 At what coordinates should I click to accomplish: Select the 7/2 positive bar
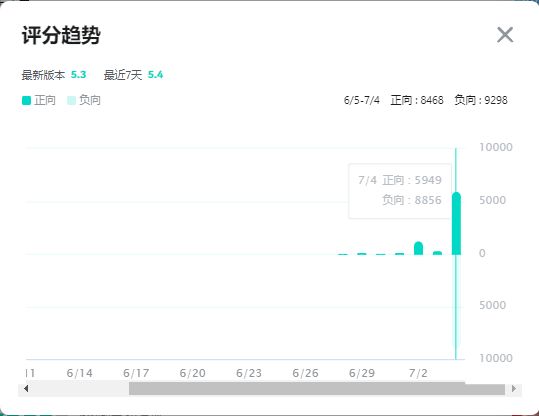[x=418, y=248]
